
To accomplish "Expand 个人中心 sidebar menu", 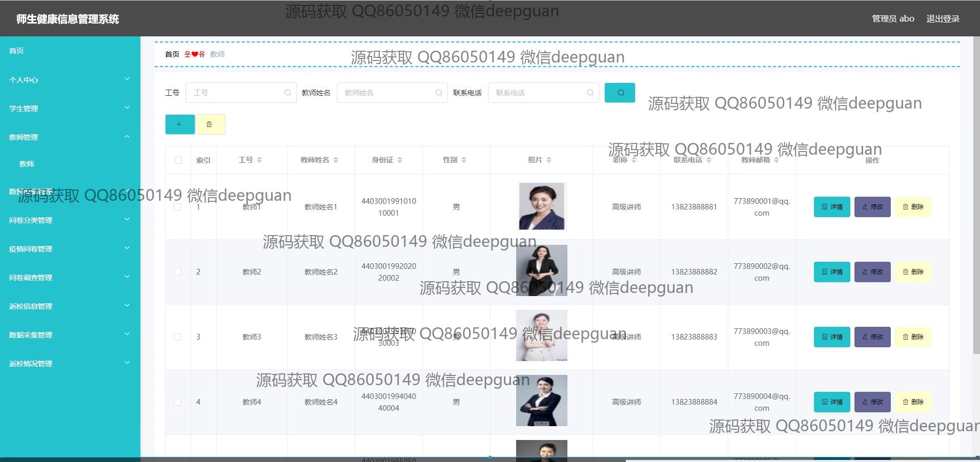I will point(70,79).
